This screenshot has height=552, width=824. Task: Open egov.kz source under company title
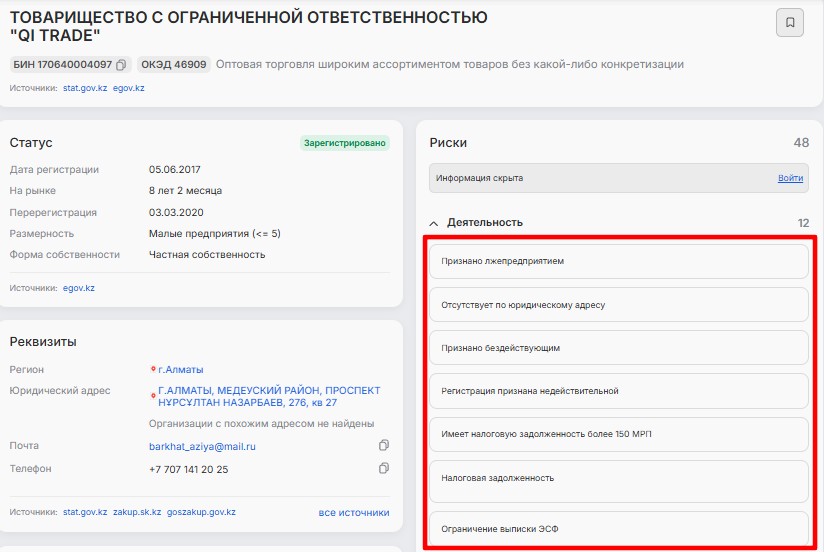(129, 88)
